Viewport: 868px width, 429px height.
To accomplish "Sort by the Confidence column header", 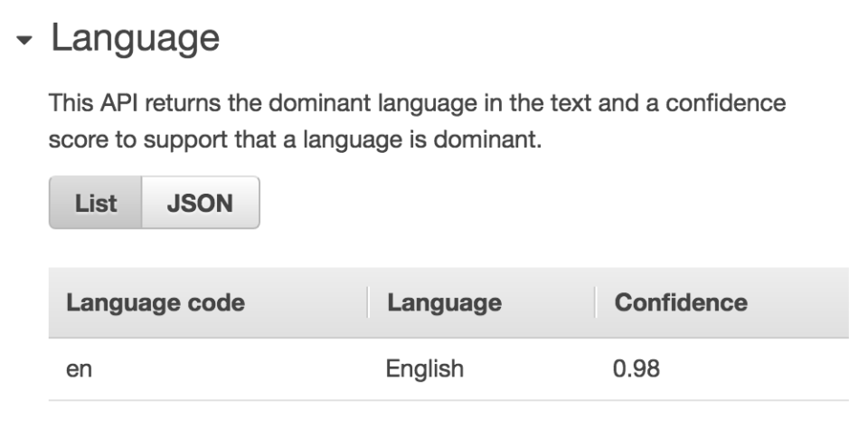I will click(x=681, y=302).
